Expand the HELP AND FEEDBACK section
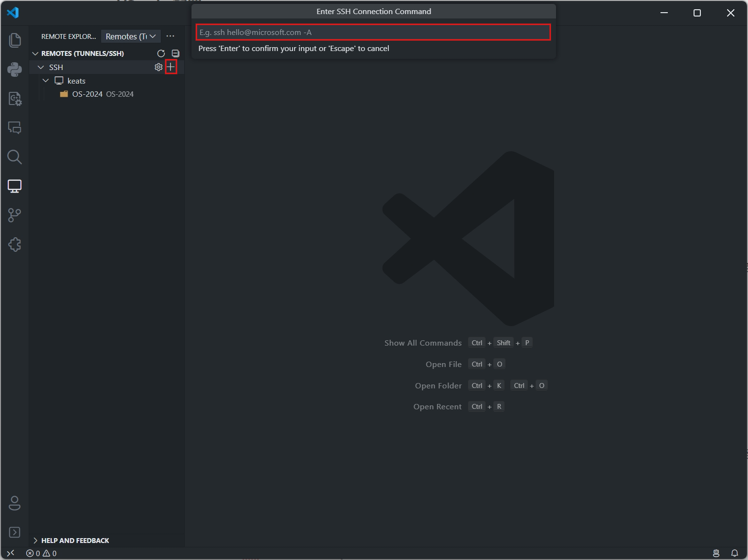This screenshot has height=560, width=748. coord(35,541)
